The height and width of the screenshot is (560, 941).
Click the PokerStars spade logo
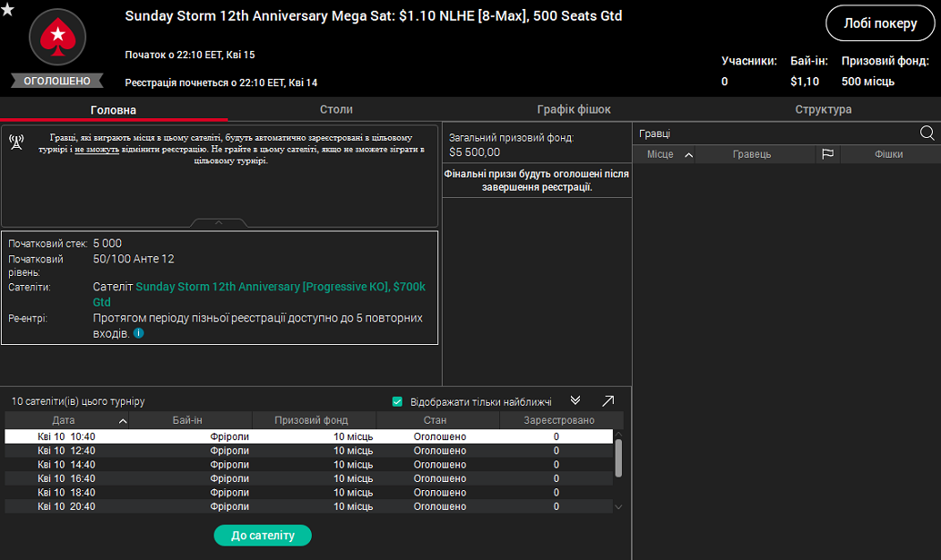56,38
